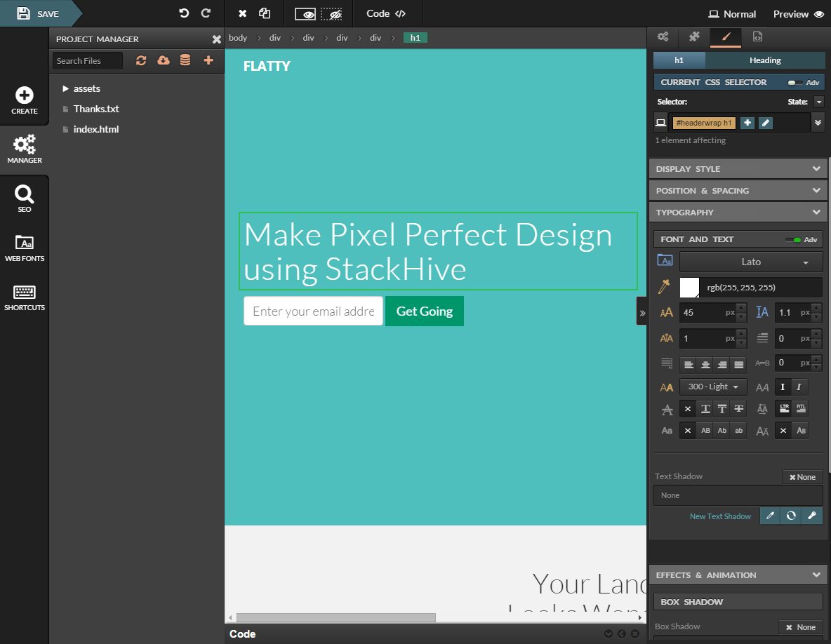Click the Text Shadow None button

802,476
